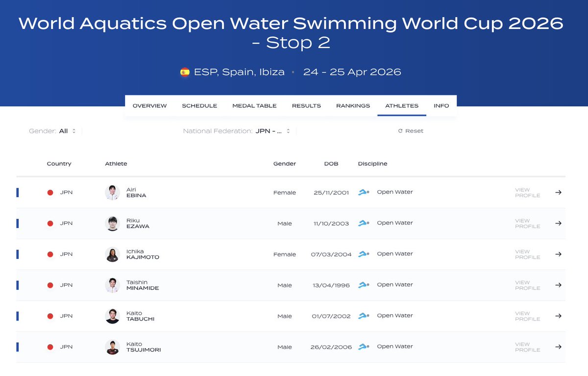The image size is (588, 376).
Task: View profile of Kaito Tabuchi
Action: (x=527, y=316)
